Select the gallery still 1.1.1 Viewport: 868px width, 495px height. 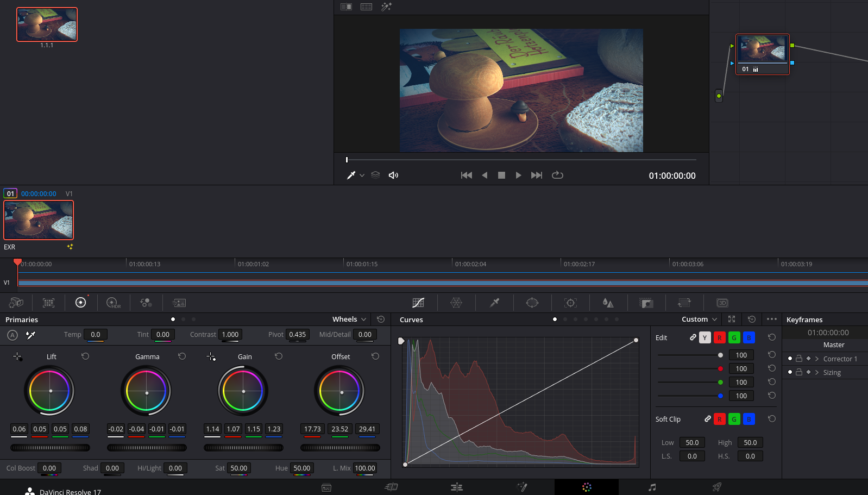point(47,24)
